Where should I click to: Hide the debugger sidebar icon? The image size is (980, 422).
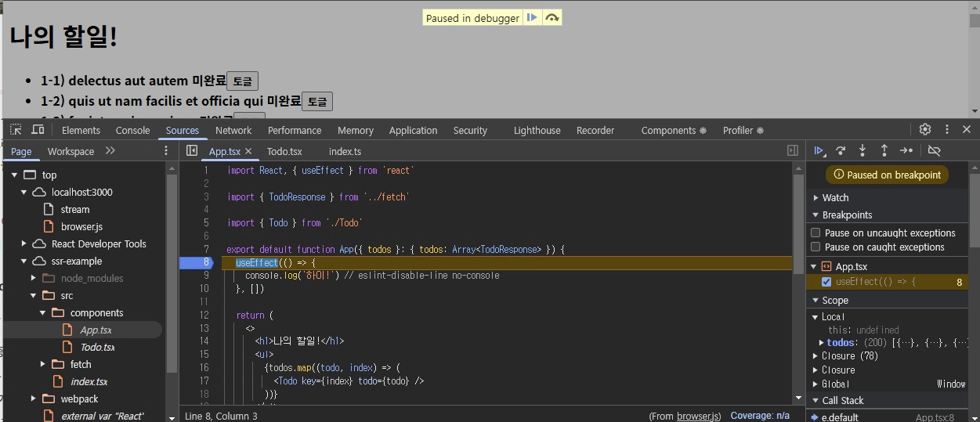(x=793, y=150)
